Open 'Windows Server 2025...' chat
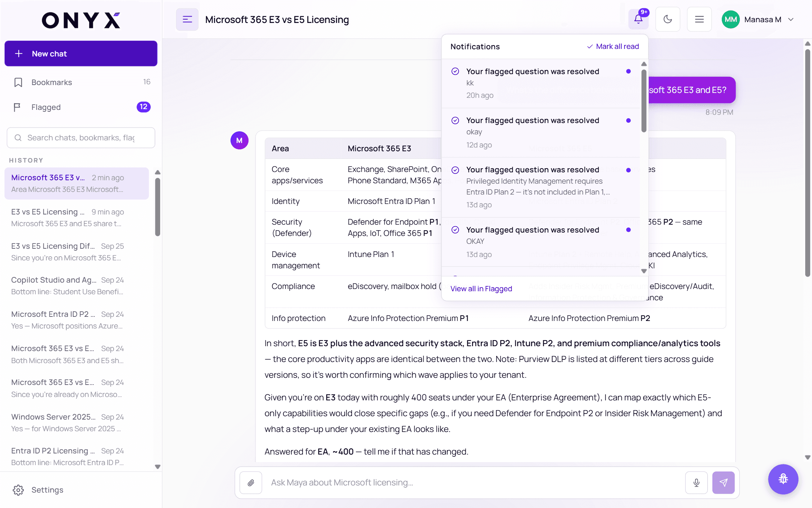This screenshot has height=508, width=812. [77, 423]
